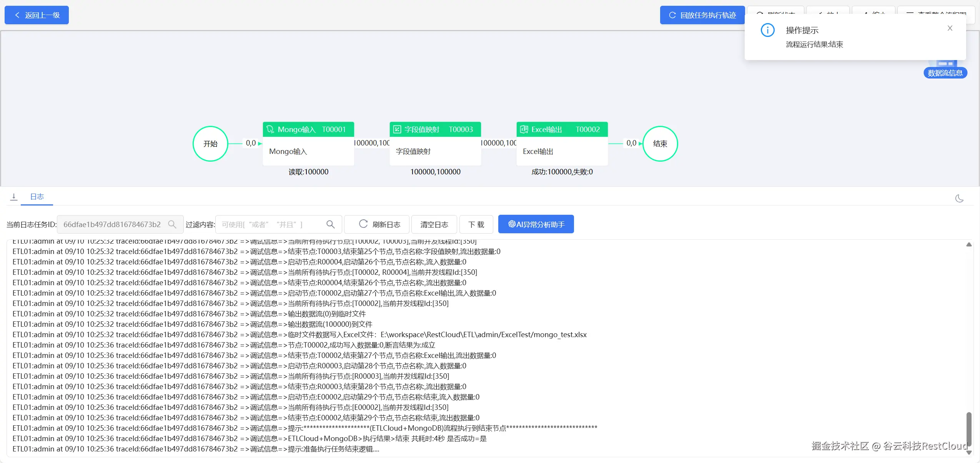This screenshot has height=463, width=980.
Task: Open the AI异常分析助手
Action: pos(536,224)
